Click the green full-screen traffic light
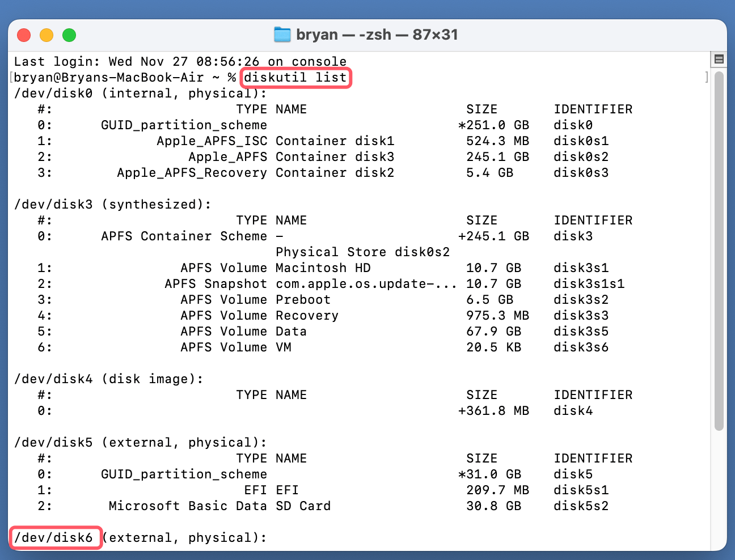This screenshot has width=735, height=560. [69, 35]
